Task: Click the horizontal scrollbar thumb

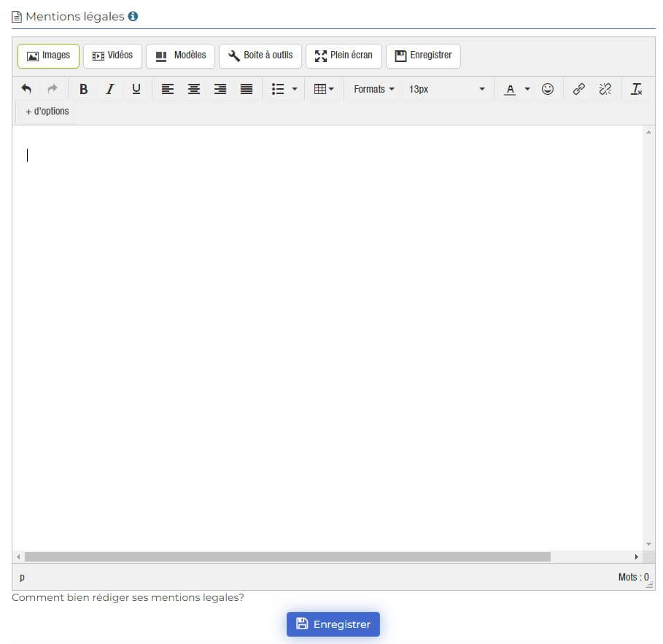Action: (287, 557)
